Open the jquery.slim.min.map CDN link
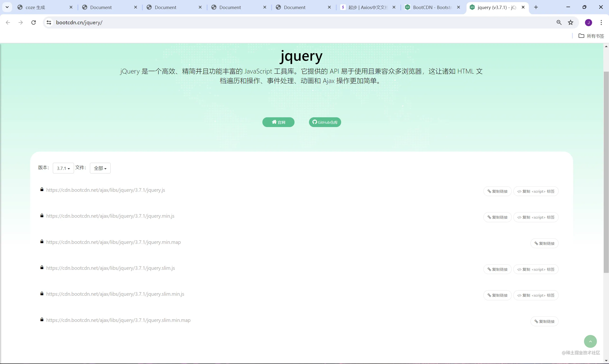The height and width of the screenshot is (364, 609). [x=118, y=320]
